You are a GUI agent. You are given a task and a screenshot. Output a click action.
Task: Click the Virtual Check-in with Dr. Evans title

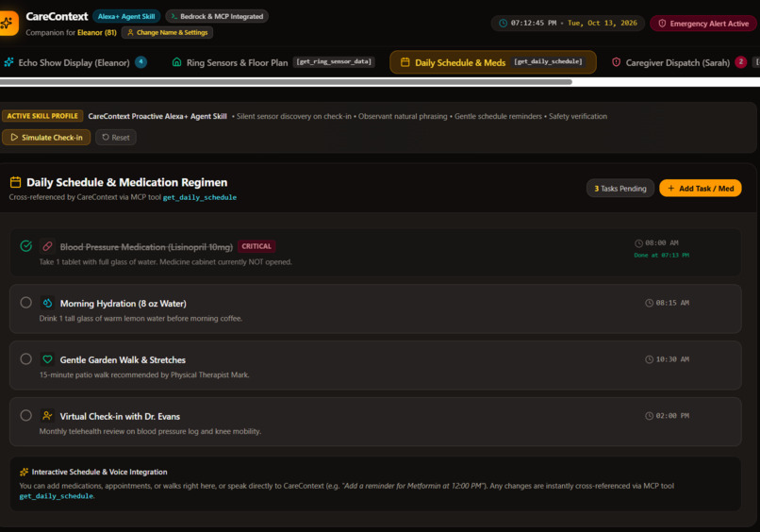pyautogui.click(x=120, y=416)
